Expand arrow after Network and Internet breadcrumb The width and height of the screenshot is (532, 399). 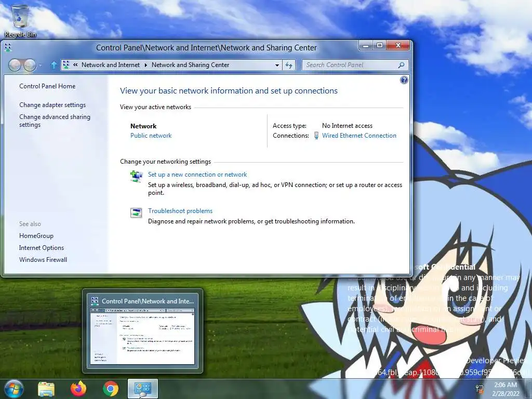(146, 65)
